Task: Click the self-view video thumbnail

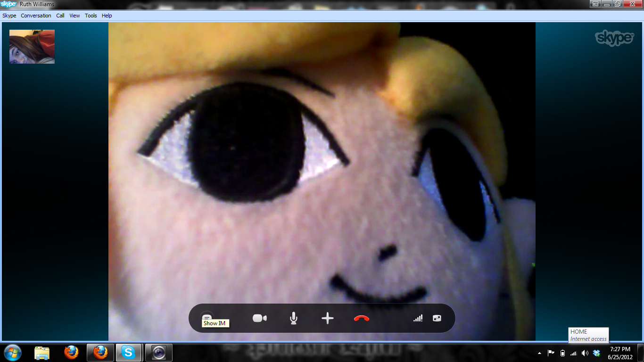Action: tap(32, 47)
